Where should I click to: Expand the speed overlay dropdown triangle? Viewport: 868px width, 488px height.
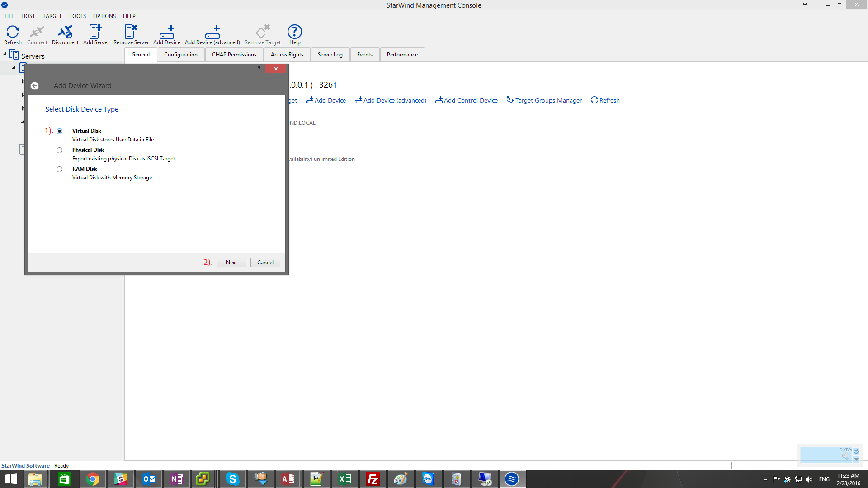tap(856, 460)
